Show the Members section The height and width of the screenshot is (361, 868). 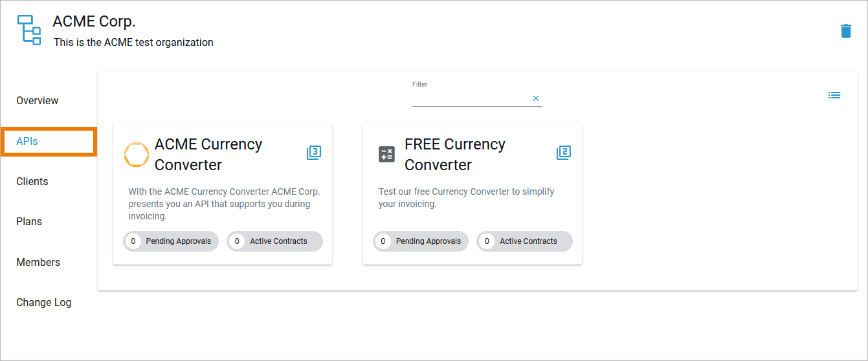click(38, 263)
